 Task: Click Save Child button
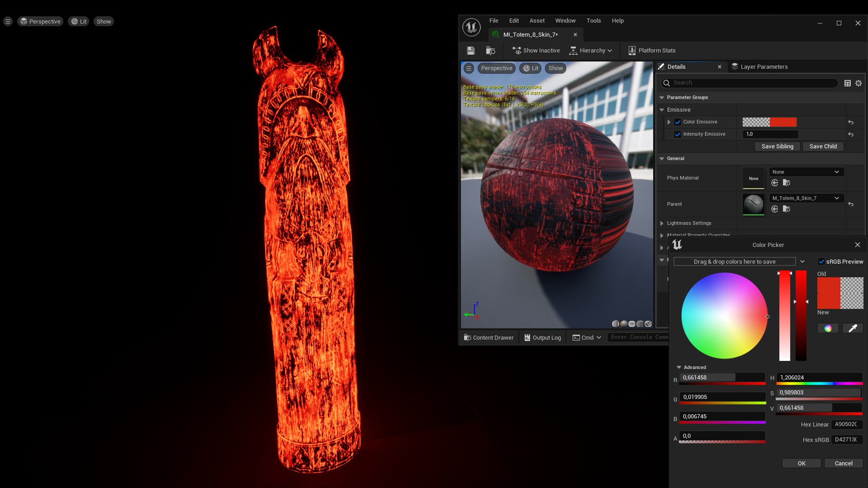[823, 146]
